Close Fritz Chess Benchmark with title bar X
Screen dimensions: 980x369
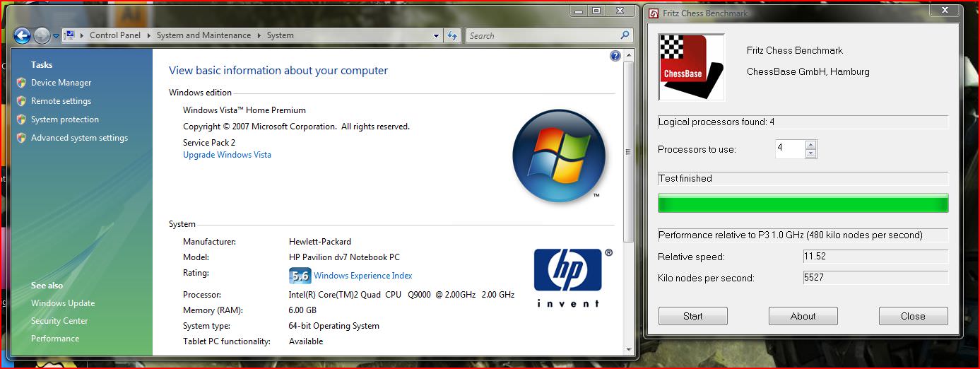pyautogui.click(x=945, y=11)
